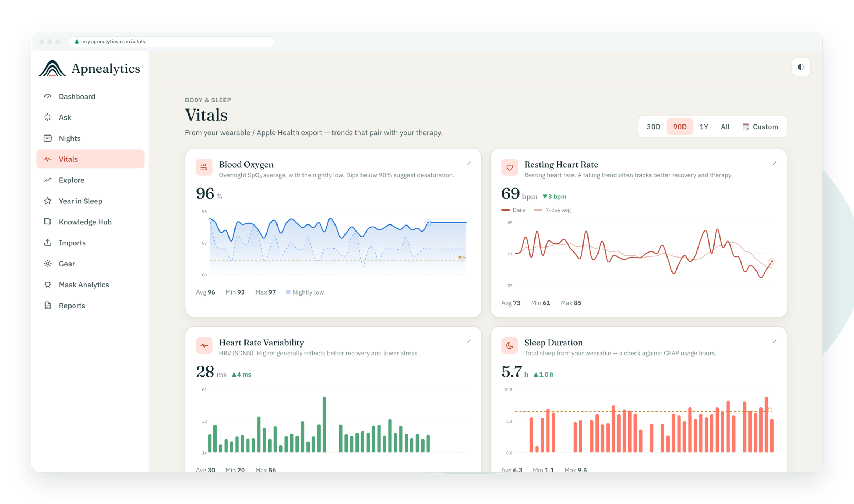Toggle dark mode with the theme button

click(x=801, y=67)
